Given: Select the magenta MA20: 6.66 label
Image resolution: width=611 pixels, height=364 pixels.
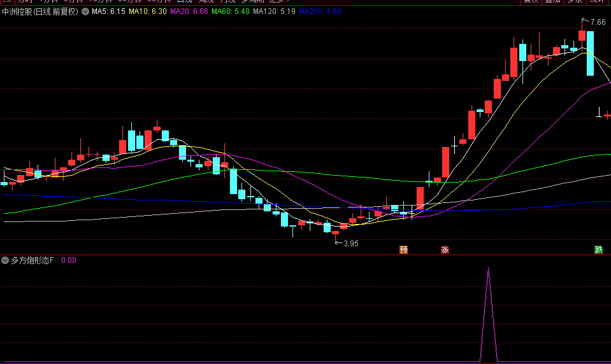Looking at the screenshot, I should pyautogui.click(x=189, y=11).
